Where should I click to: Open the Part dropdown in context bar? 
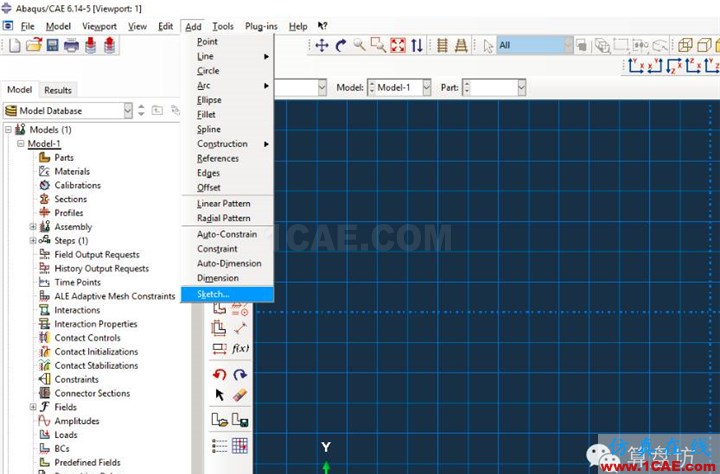pyautogui.click(x=521, y=87)
